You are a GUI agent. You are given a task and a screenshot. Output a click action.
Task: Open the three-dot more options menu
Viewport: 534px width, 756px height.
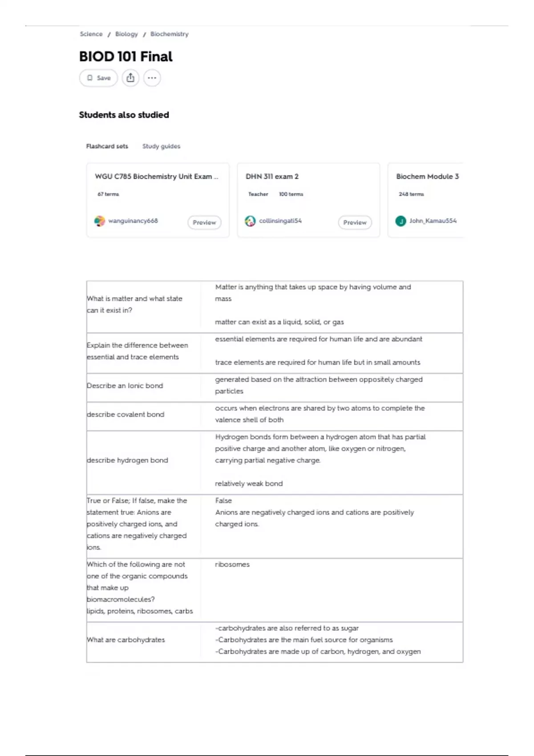tap(152, 78)
